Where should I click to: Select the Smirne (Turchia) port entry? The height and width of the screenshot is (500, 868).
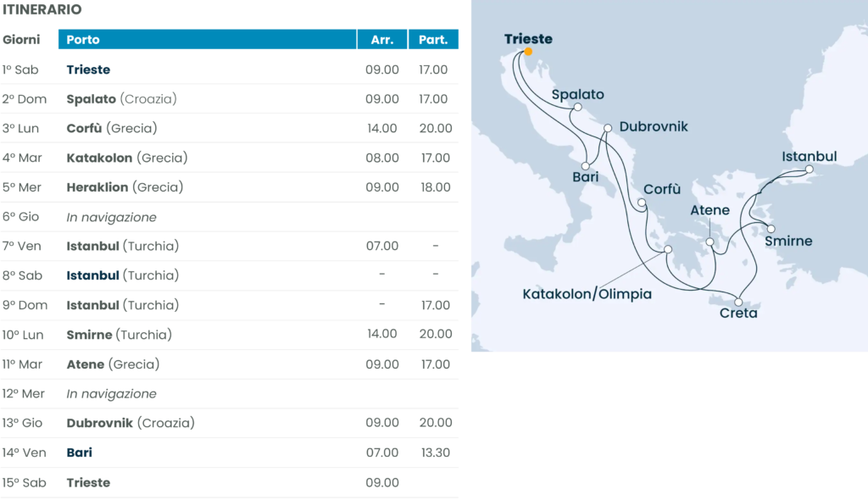click(119, 335)
